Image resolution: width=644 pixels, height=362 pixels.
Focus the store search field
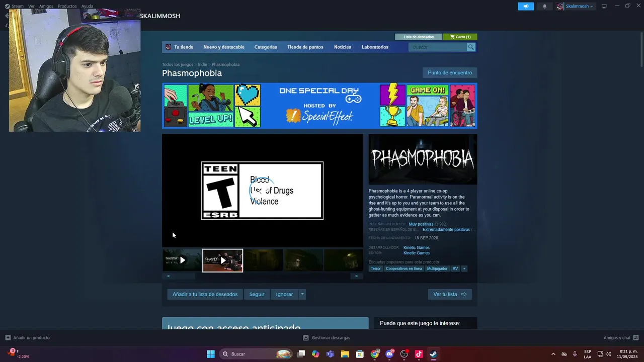point(438,47)
